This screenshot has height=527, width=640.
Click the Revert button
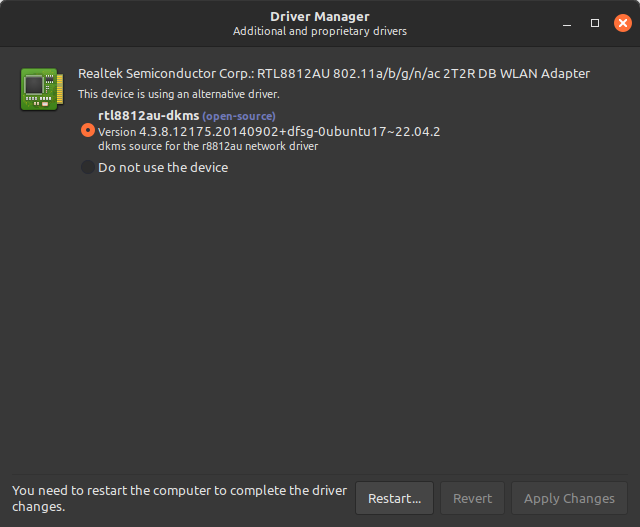472,498
